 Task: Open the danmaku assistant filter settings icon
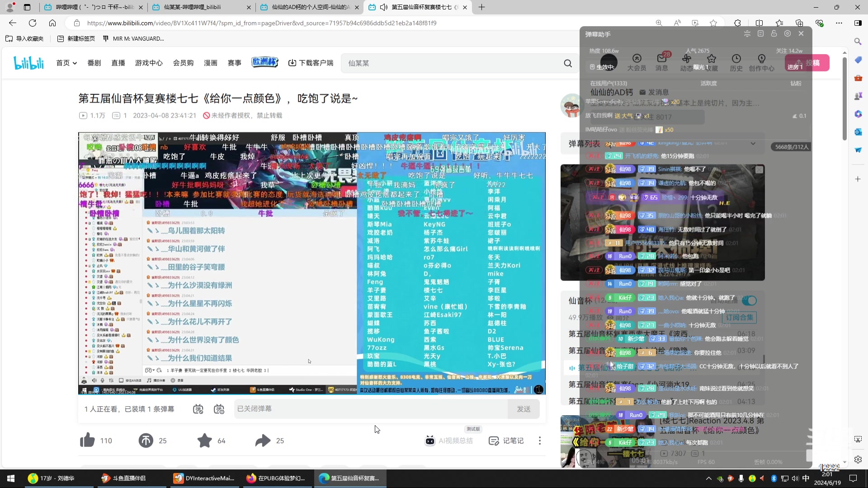pyautogui.click(x=747, y=34)
